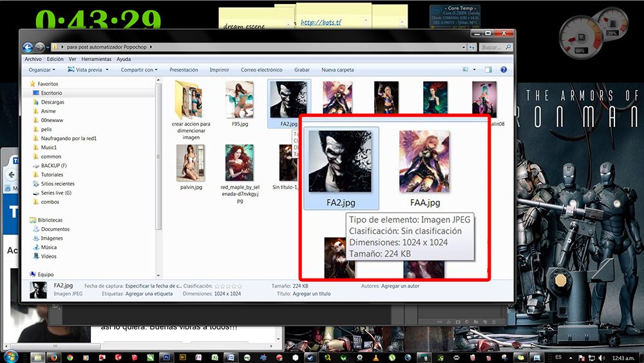Open the Windows Start orb
Viewport: 644px width, 363px height.
pyautogui.click(x=10, y=357)
